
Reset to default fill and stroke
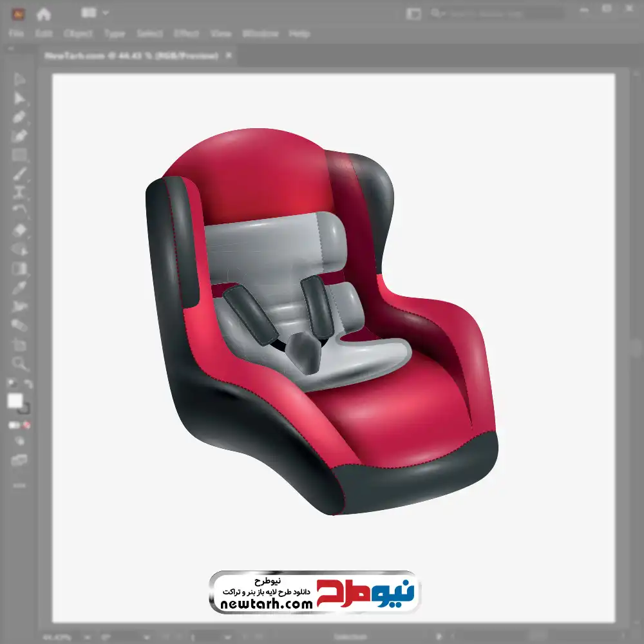point(11,384)
